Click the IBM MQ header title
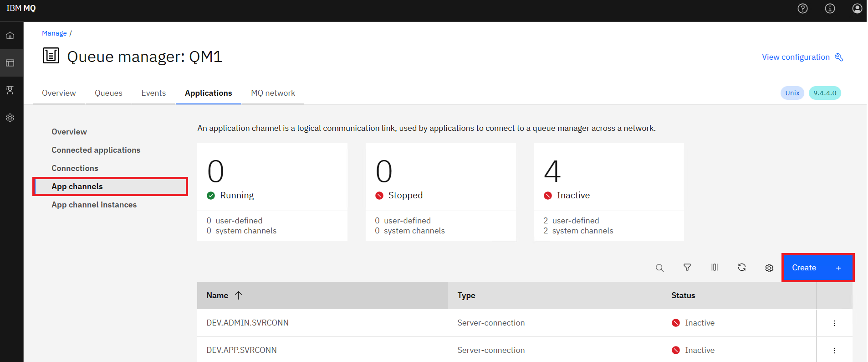 (x=21, y=8)
